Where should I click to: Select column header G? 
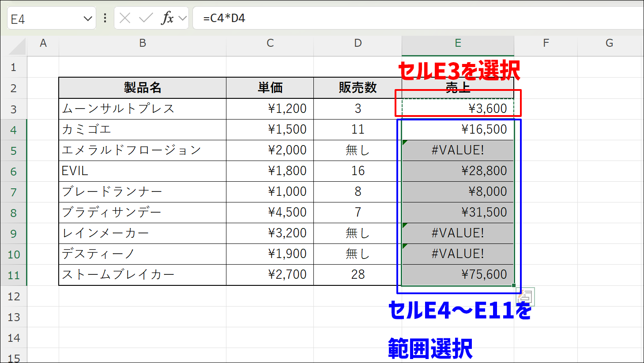coord(609,43)
